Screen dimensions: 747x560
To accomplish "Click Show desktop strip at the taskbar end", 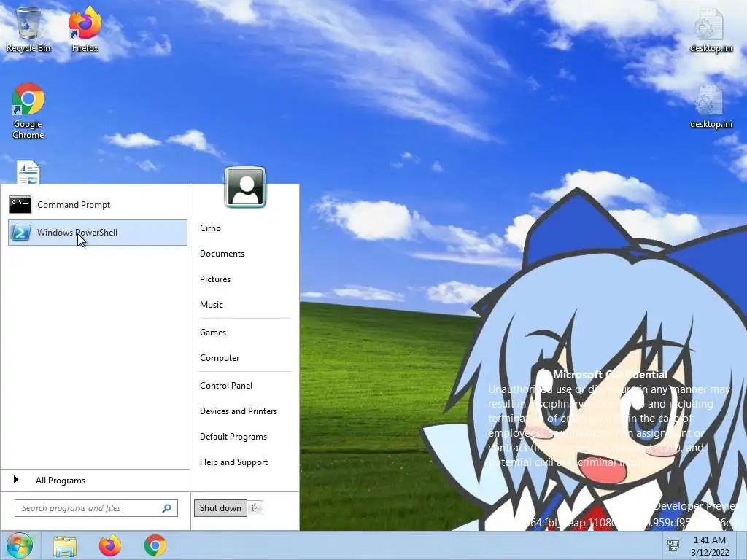I will coord(742,545).
